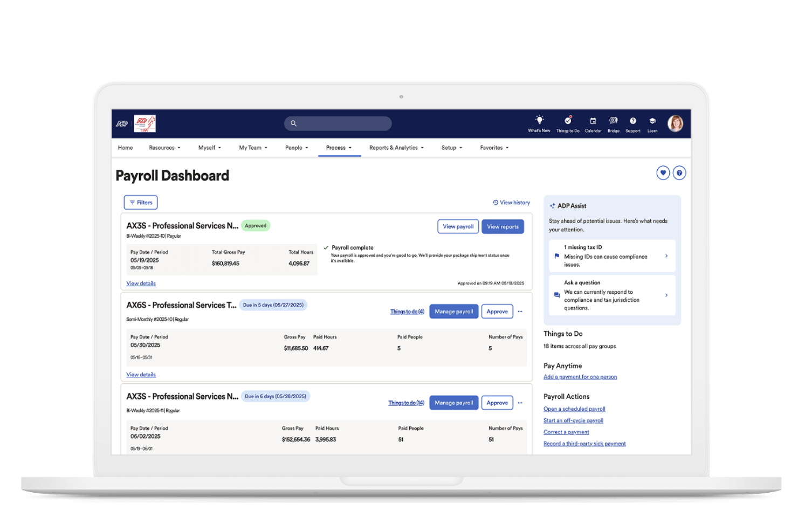The width and height of the screenshot is (798, 532).
Task: Open the Support question mark icon
Action: point(632,122)
